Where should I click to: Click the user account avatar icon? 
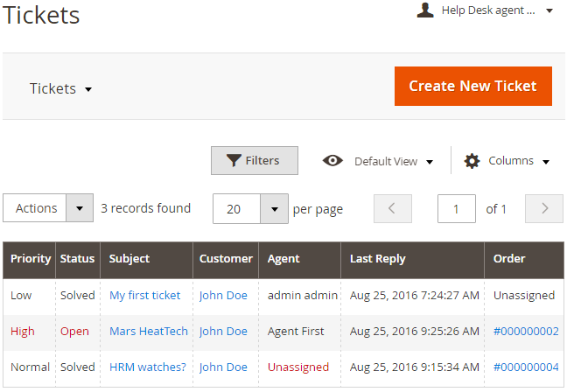[x=425, y=10]
